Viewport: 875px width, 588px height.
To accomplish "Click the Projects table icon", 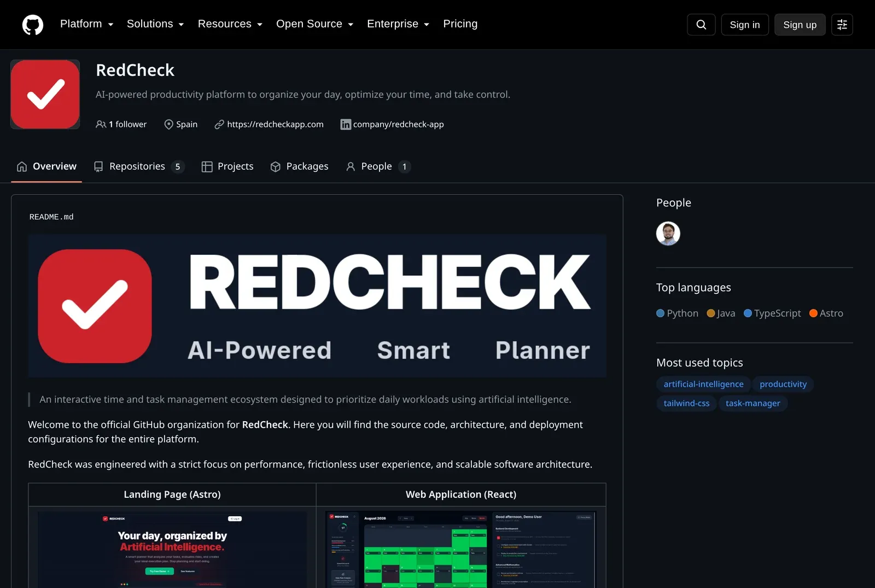I will click(207, 167).
